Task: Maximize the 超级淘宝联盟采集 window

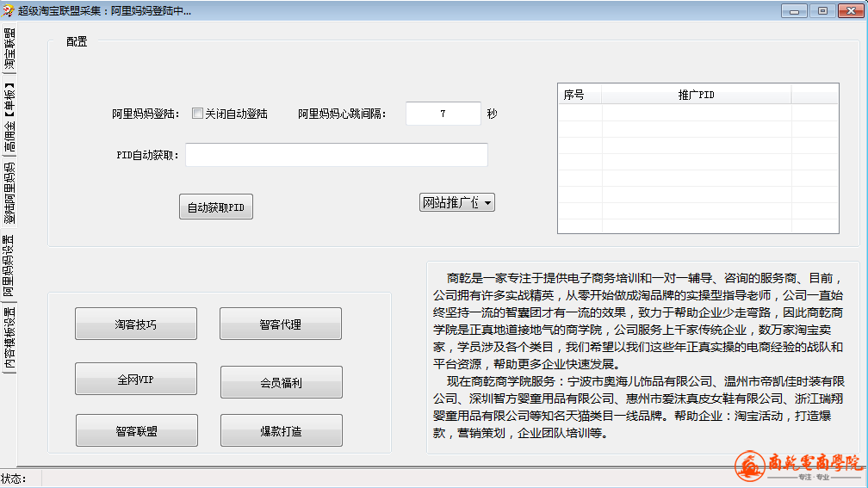Action: [822, 10]
